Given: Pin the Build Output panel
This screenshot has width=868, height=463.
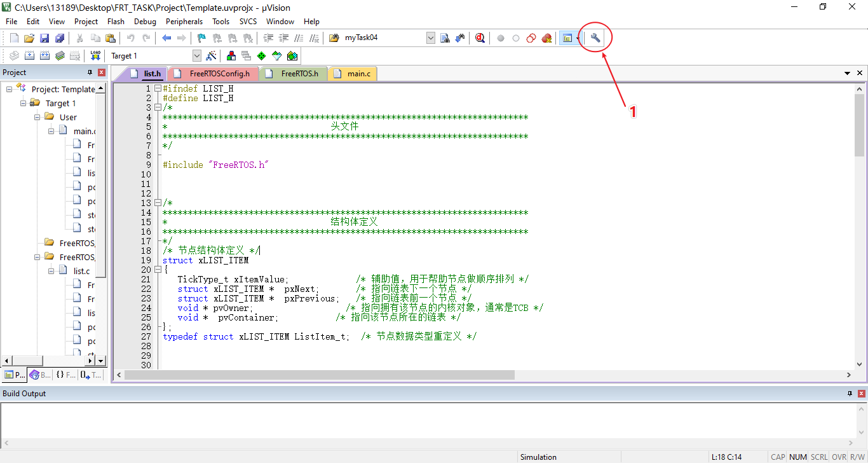Looking at the screenshot, I should tap(850, 394).
